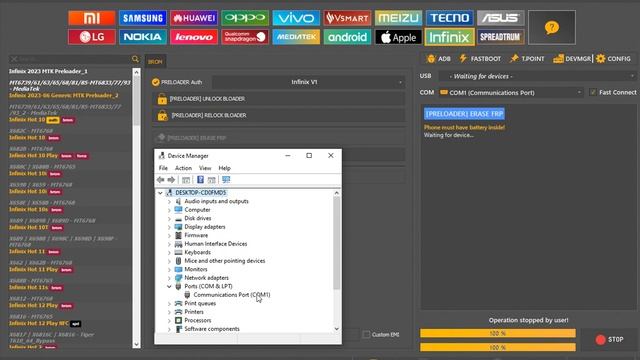The image size is (640, 360).
Task: Click the upper orange progress bar
Action: (498, 333)
